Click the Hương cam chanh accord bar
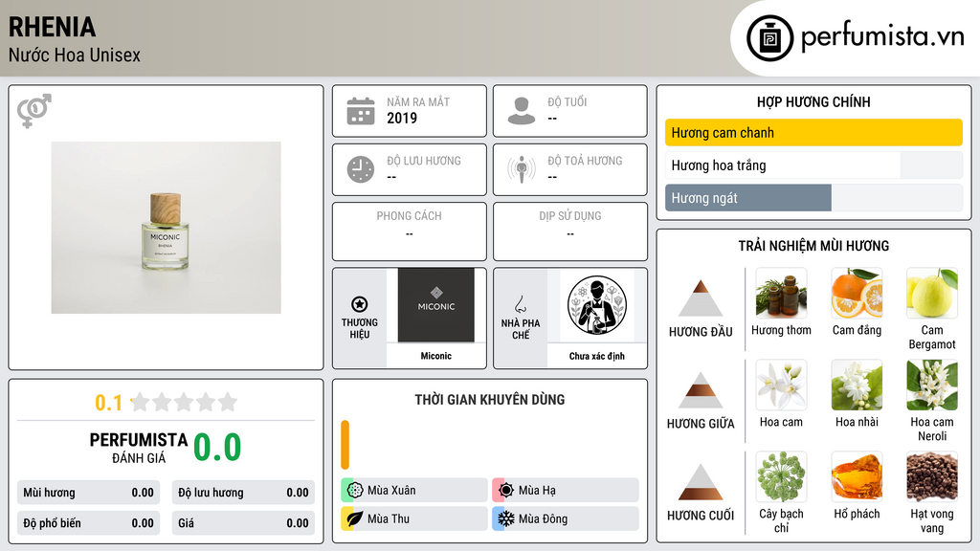The height and width of the screenshot is (551, 980). [813, 132]
